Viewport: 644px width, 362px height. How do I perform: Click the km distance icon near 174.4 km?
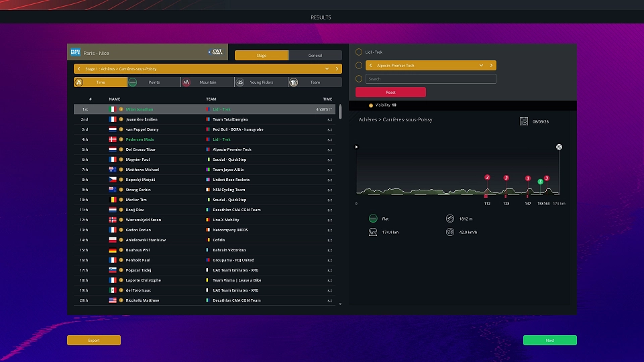pyautogui.click(x=373, y=233)
